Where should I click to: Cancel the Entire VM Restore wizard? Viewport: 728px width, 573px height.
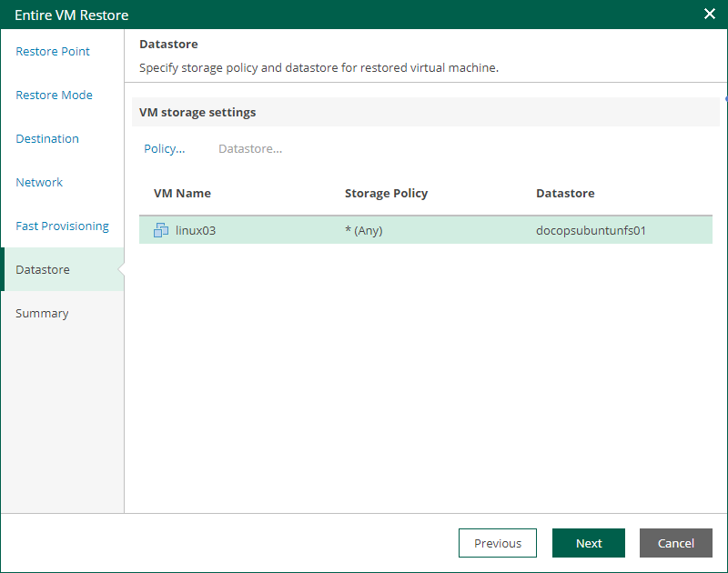pyautogui.click(x=676, y=543)
